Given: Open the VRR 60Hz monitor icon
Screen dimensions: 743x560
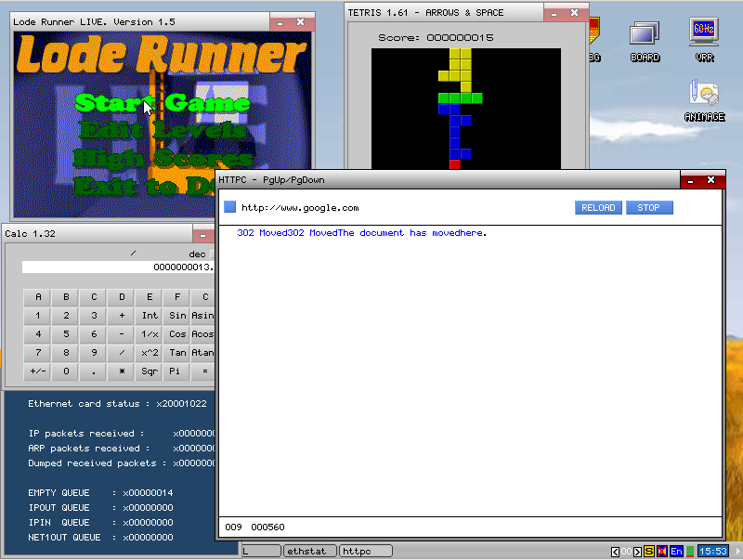Looking at the screenshot, I should pos(704,40).
